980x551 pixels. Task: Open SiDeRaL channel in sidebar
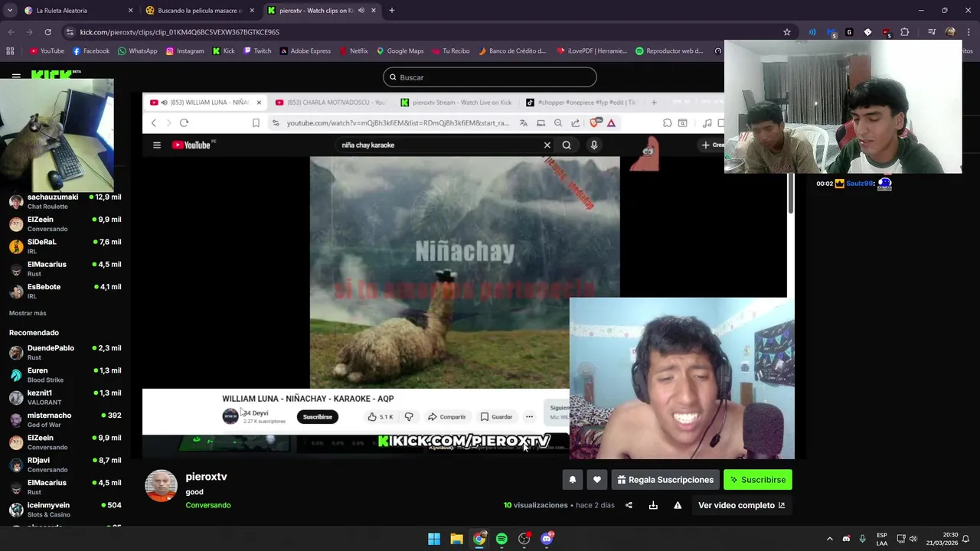point(65,246)
